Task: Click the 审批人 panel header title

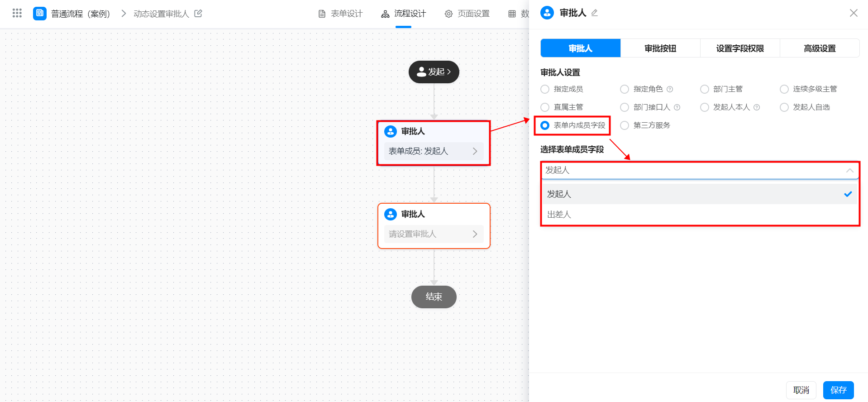Action: (573, 13)
